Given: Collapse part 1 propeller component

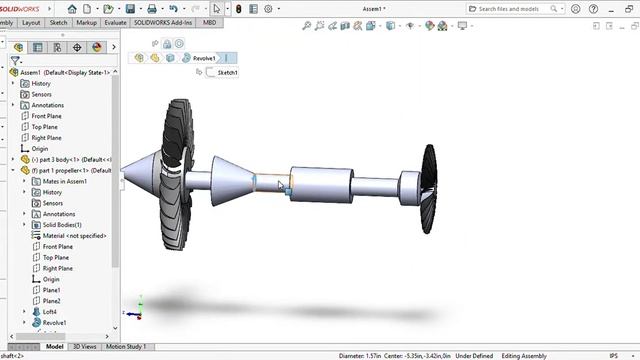Looking at the screenshot, I should pyautogui.click(x=13, y=170).
